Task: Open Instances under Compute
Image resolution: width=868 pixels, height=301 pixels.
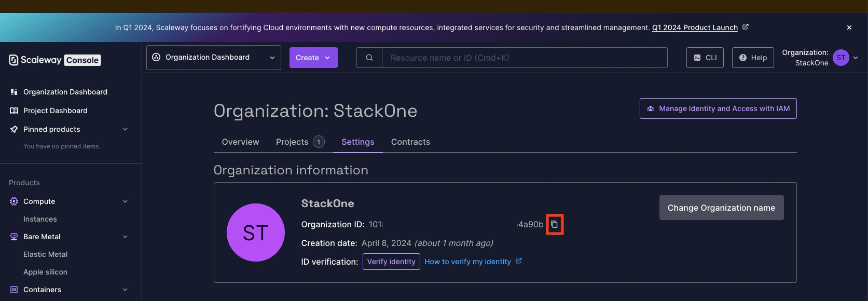Action: tap(40, 219)
